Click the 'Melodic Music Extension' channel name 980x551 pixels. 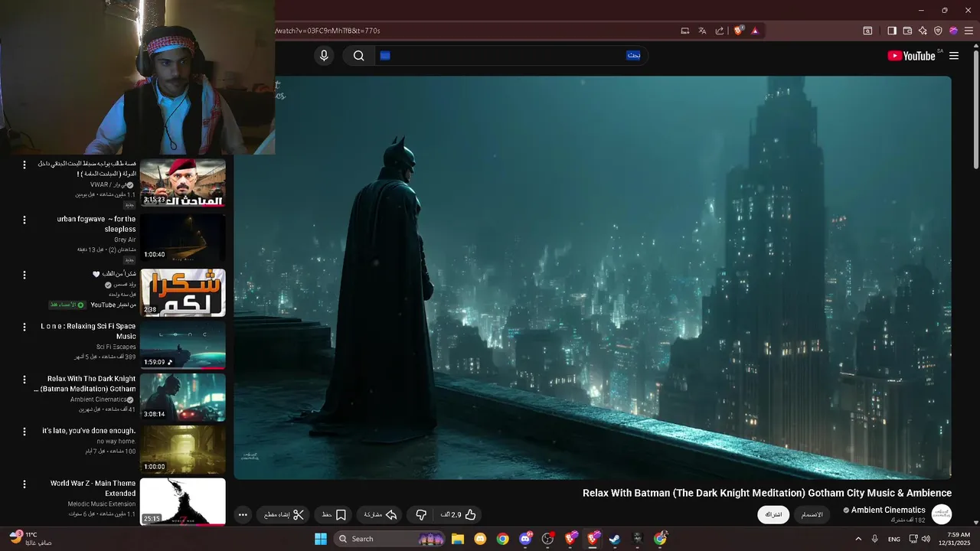(x=102, y=504)
